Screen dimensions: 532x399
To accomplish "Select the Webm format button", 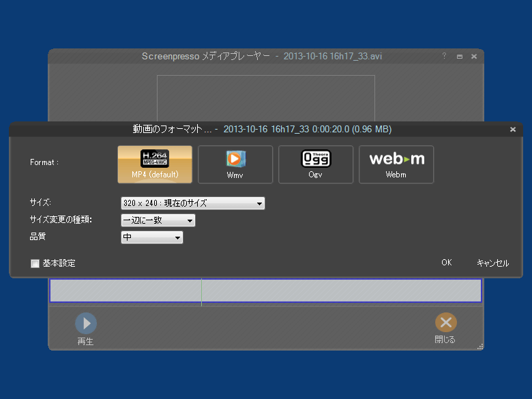I will pyautogui.click(x=396, y=164).
